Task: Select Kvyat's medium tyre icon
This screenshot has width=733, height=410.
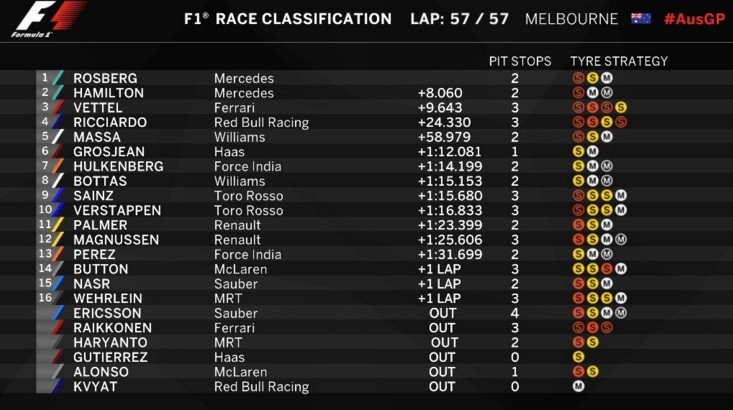Action: (578, 386)
